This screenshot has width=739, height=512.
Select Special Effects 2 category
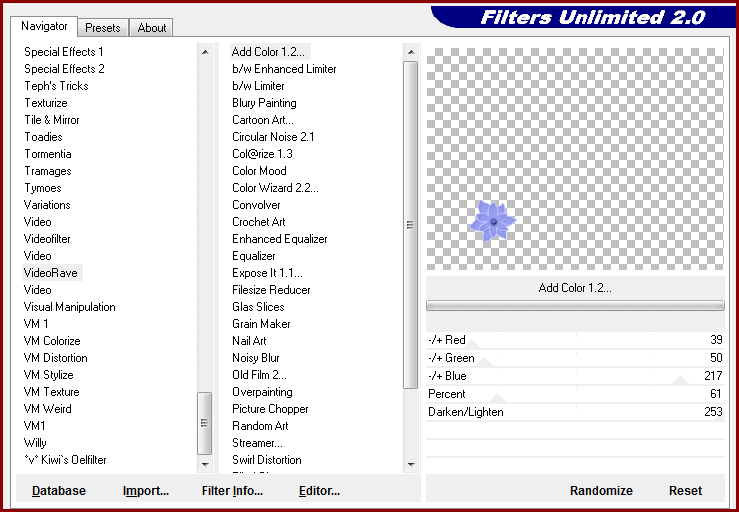pyautogui.click(x=64, y=69)
